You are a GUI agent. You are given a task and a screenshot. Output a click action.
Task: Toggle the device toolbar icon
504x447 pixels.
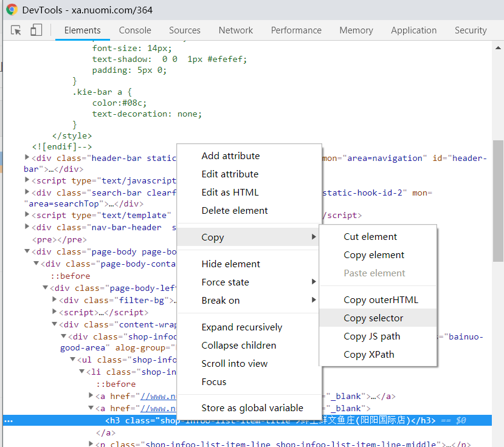pos(36,30)
